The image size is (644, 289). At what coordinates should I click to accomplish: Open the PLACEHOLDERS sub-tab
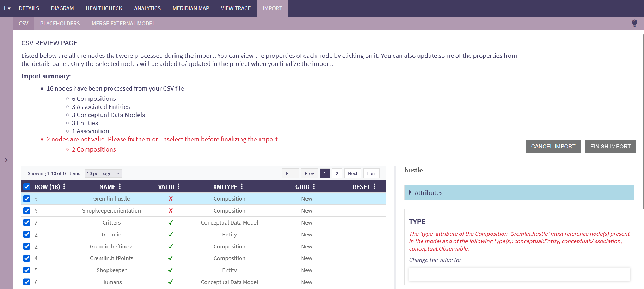tap(60, 23)
